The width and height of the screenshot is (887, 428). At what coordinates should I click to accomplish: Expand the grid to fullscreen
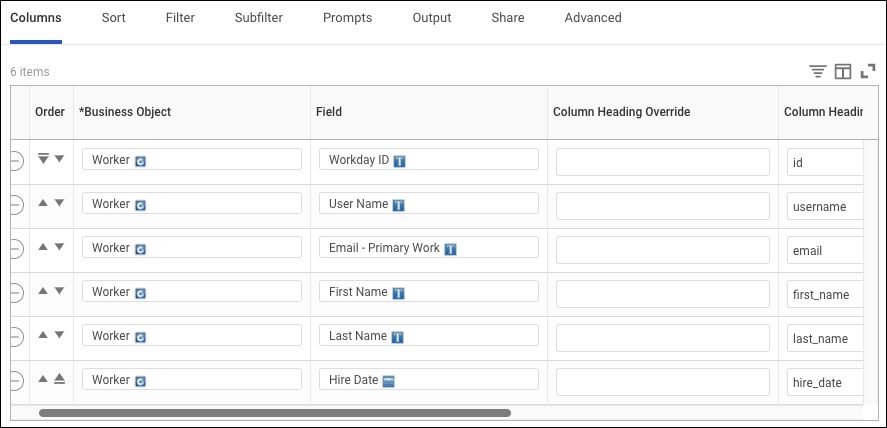[x=868, y=71]
